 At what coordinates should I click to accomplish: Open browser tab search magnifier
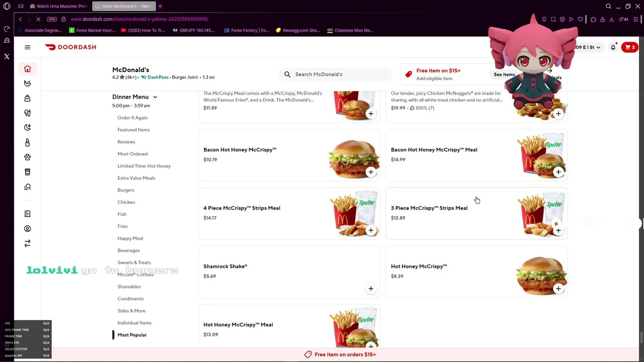608,6
